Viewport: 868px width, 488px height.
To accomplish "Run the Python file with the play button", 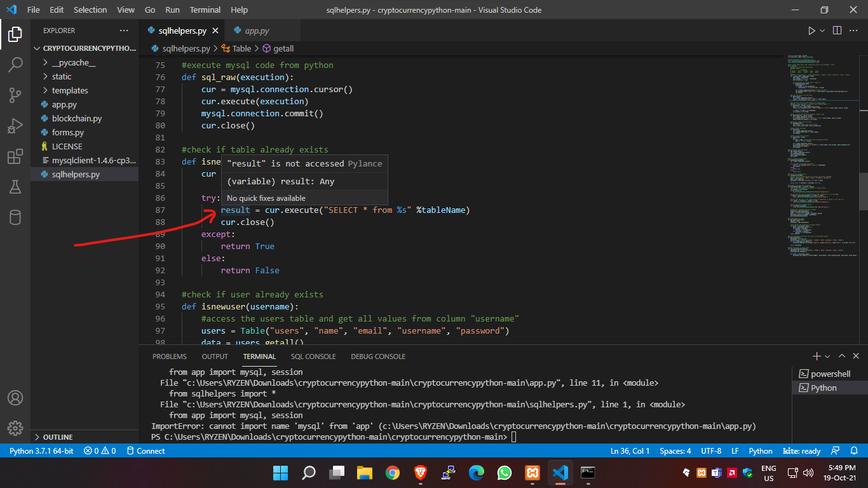I will click(811, 30).
